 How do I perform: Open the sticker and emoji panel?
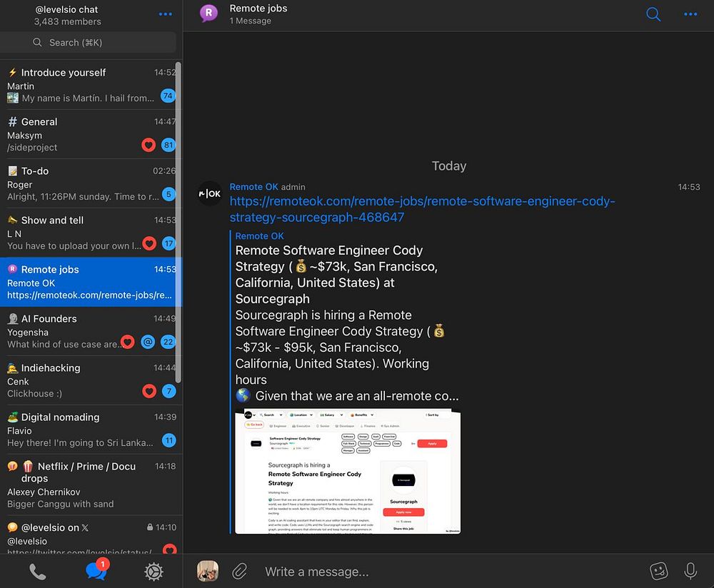point(658,571)
